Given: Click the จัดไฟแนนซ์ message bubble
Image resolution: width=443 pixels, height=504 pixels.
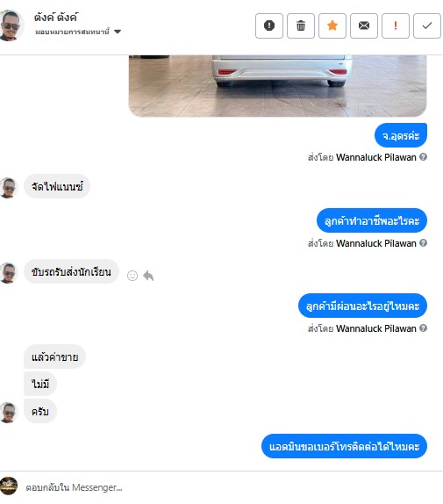Looking at the screenshot, I should click(x=57, y=186).
